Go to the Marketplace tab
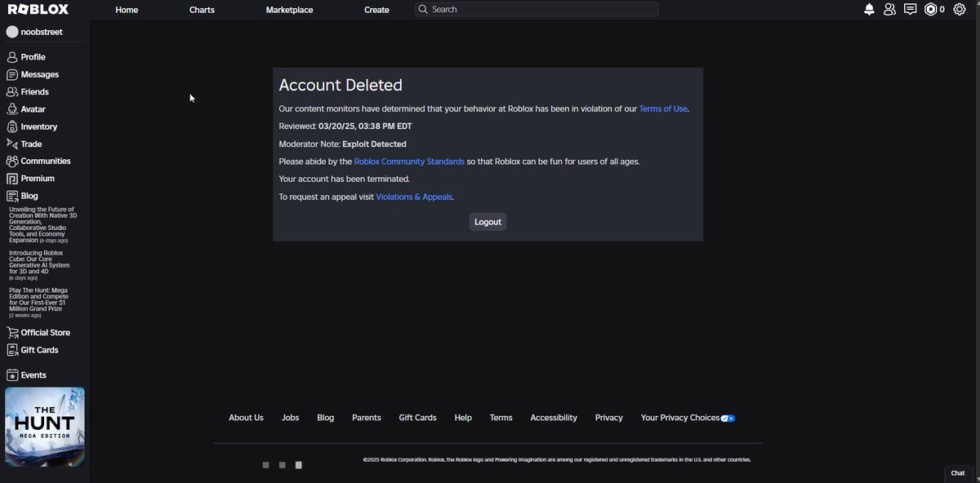The height and width of the screenshot is (483, 980). pyautogui.click(x=289, y=10)
